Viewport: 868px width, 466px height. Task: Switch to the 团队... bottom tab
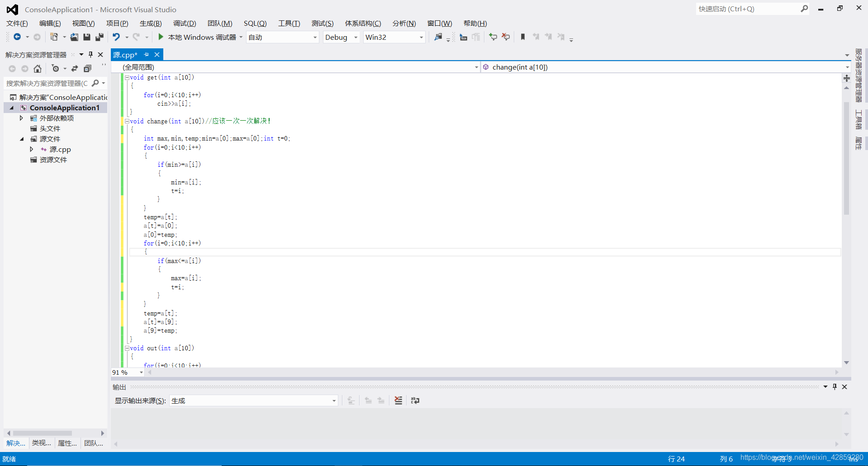[94, 443]
